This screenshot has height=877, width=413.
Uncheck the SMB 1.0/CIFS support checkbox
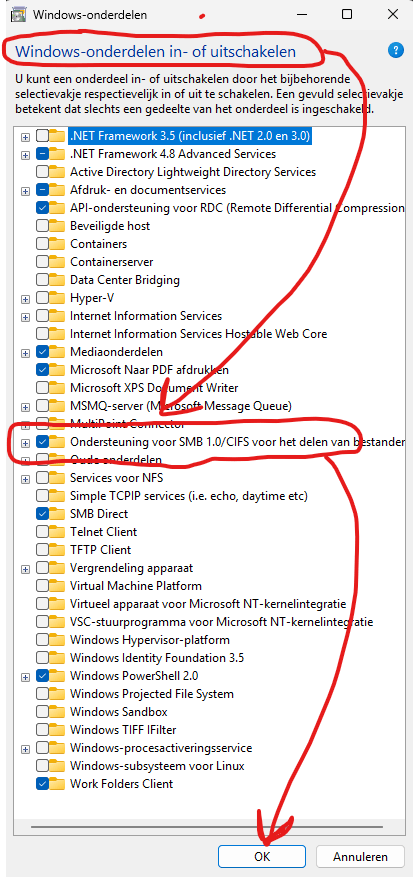[x=42, y=442]
